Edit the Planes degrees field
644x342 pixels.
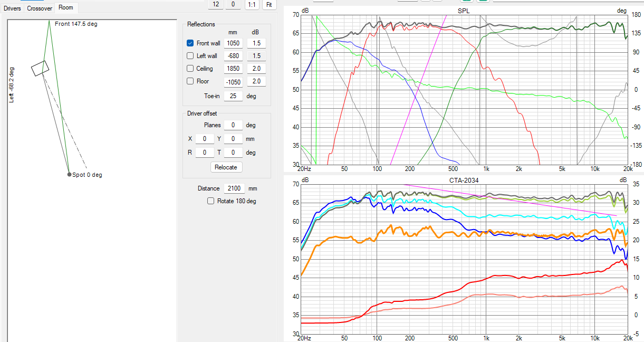[233, 125]
